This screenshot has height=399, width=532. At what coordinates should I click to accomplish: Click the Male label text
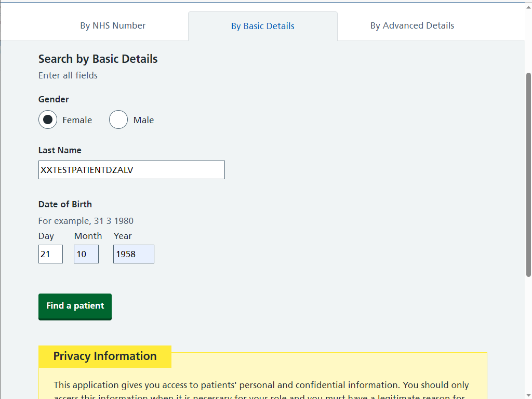(143, 120)
